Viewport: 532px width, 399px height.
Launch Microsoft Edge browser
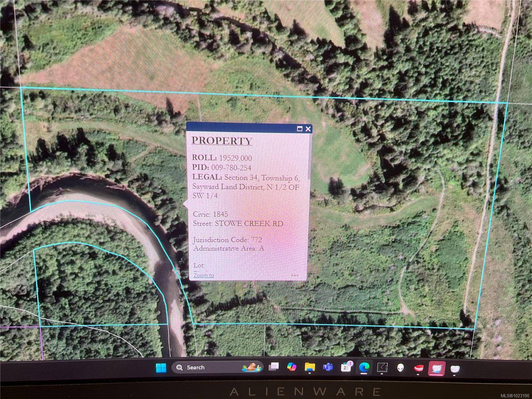click(x=364, y=367)
